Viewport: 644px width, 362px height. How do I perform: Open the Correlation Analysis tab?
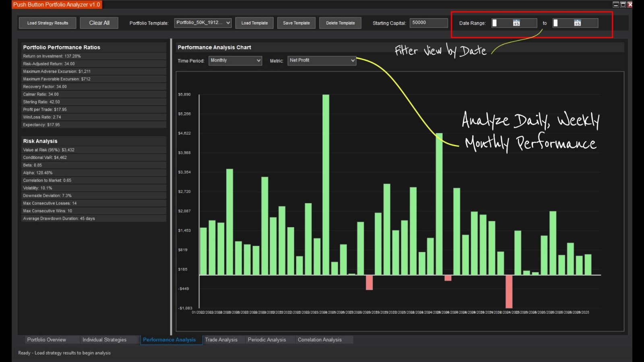pos(320,340)
